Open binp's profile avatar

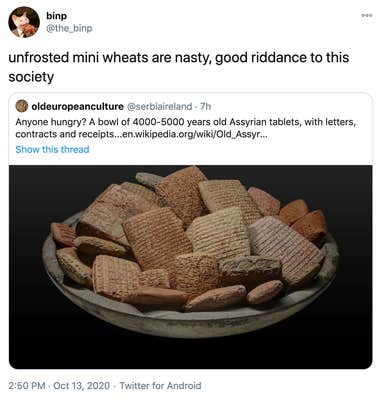click(x=24, y=22)
